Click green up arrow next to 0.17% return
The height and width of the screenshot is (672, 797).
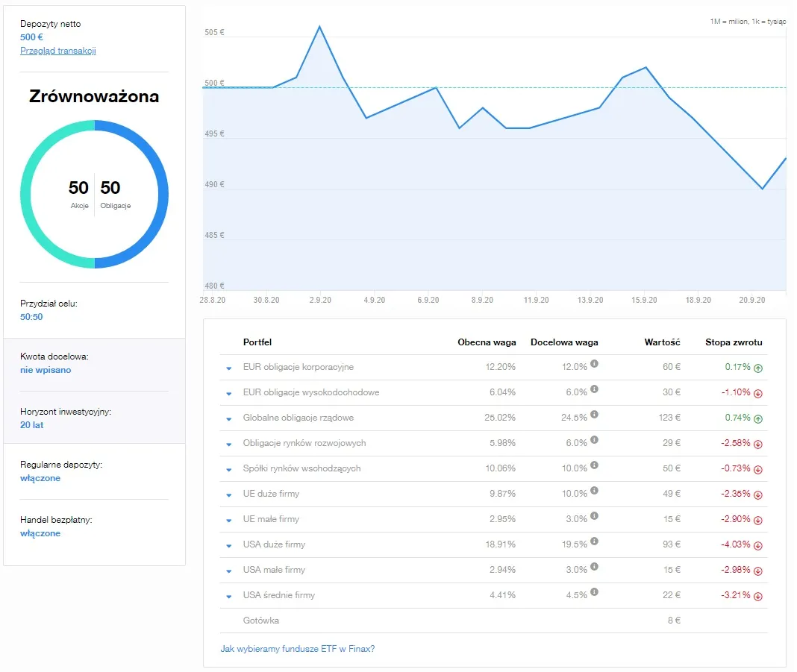[758, 368]
